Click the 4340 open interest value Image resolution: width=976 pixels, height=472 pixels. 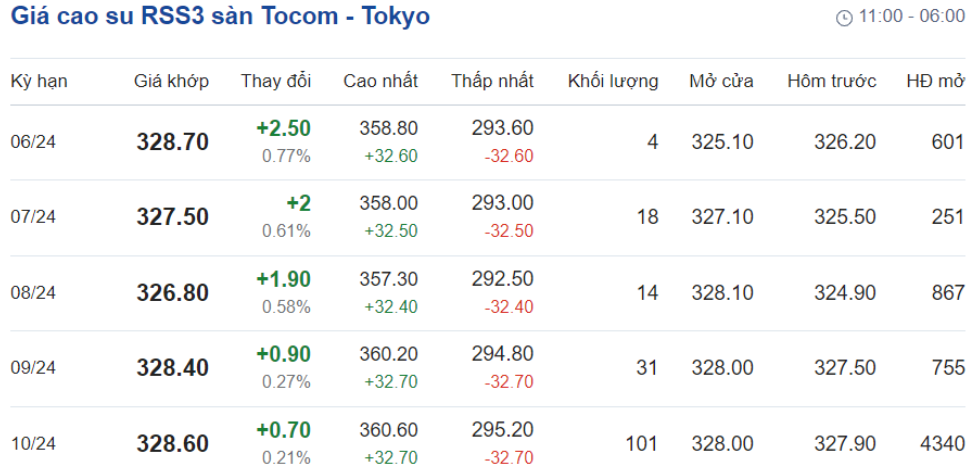942,444
